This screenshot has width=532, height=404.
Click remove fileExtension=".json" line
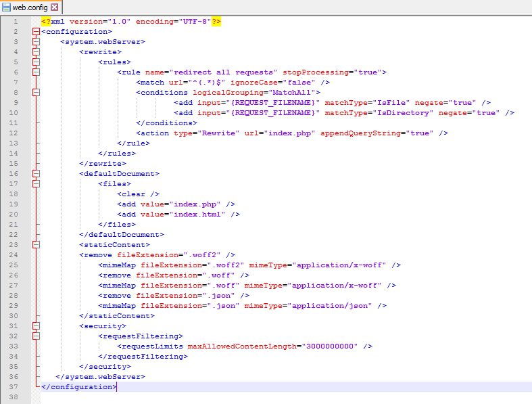[174, 296]
